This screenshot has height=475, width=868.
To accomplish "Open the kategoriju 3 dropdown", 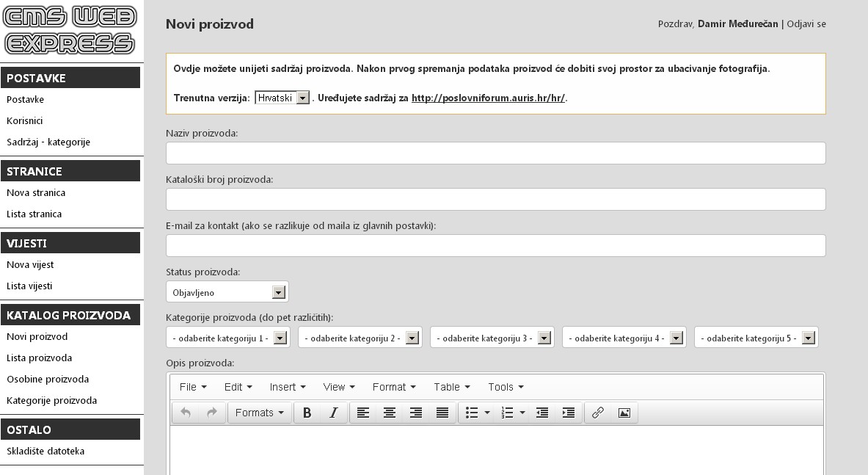I will (492, 338).
